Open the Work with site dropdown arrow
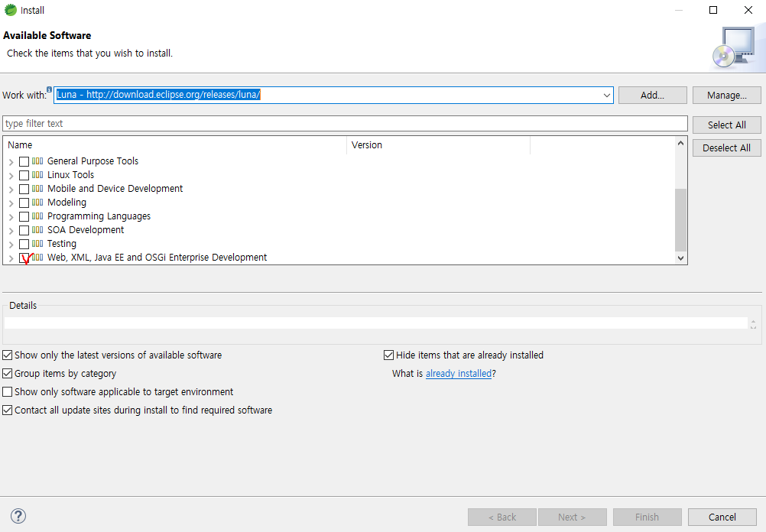 tap(607, 96)
